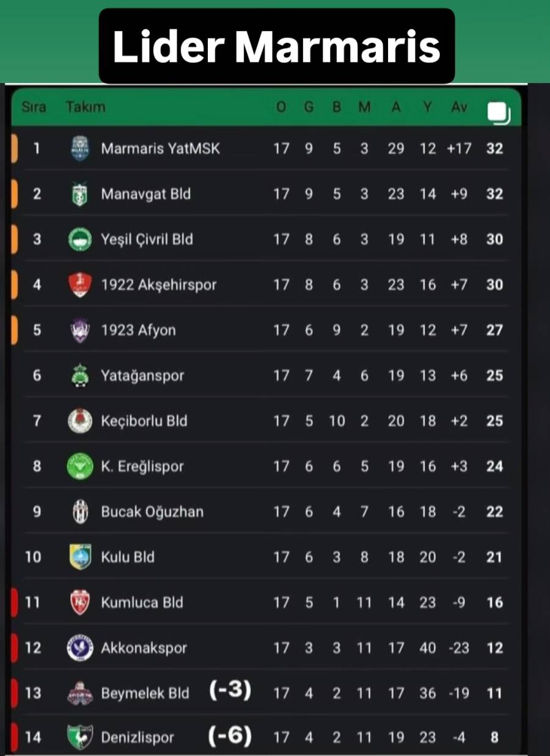Viewport: 550px width, 756px height.
Task: Select the K. Ereğlispor green logo
Action: (x=80, y=467)
